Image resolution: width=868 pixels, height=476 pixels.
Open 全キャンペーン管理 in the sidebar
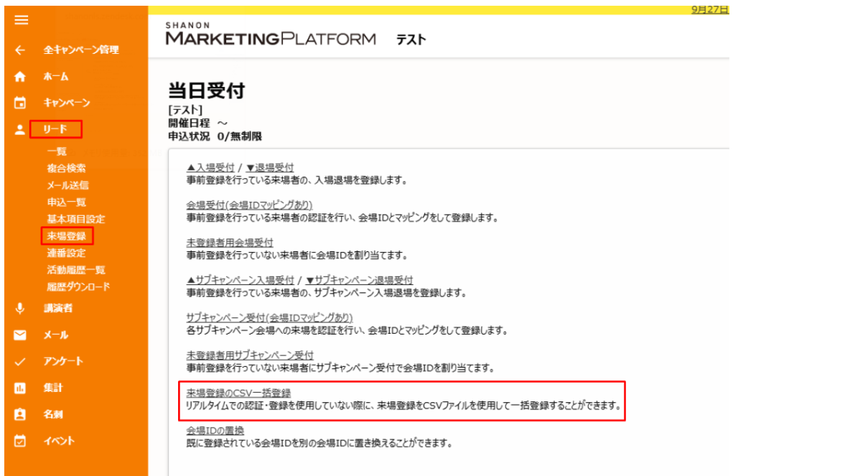81,50
